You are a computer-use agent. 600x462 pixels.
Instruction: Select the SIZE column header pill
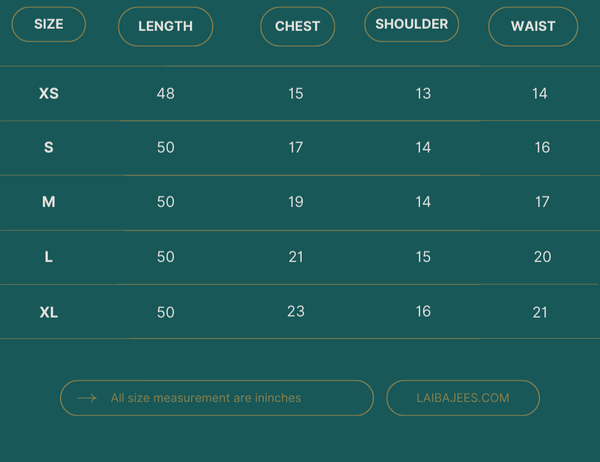pyautogui.click(x=49, y=24)
